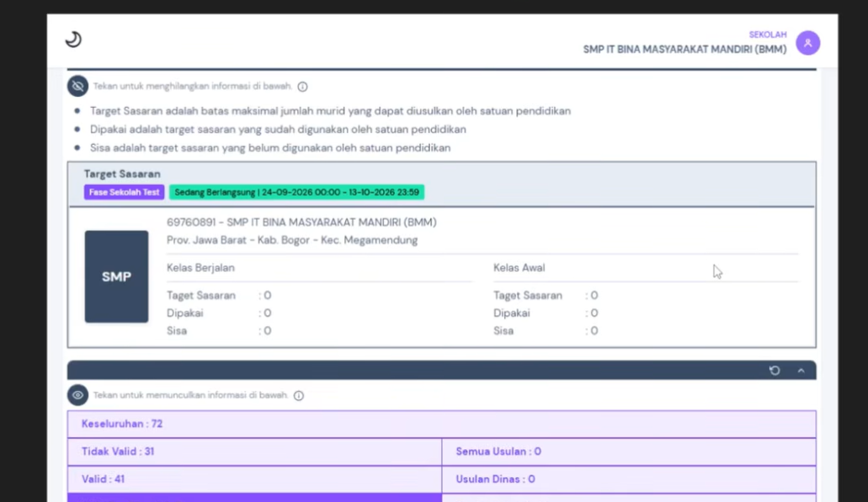Toggle dark mode moon icon

point(73,40)
